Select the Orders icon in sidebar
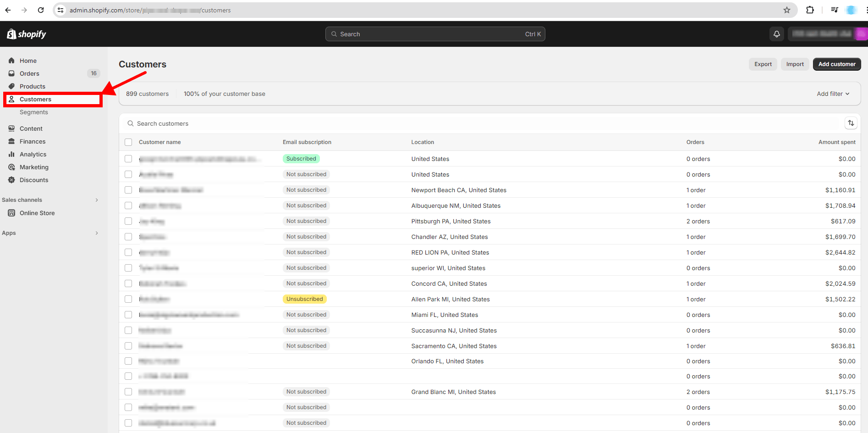This screenshot has width=868, height=433. tap(12, 73)
